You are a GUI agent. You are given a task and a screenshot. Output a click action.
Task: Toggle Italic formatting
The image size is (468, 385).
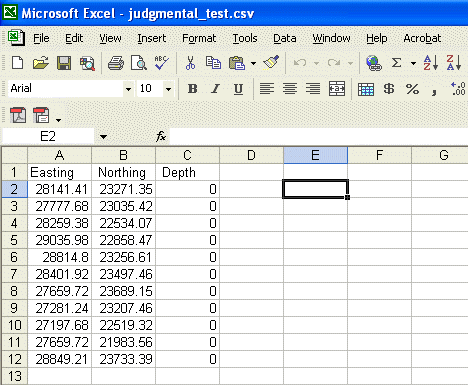tap(215, 89)
